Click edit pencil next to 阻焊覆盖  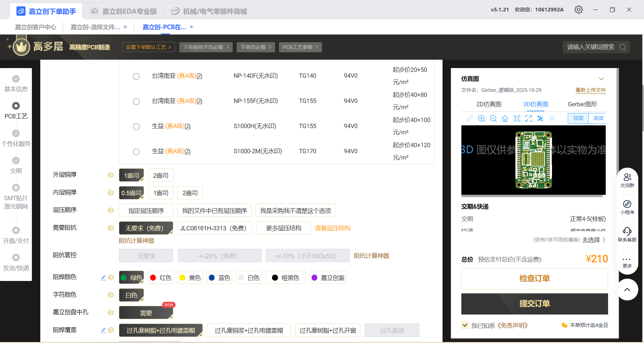click(x=103, y=330)
